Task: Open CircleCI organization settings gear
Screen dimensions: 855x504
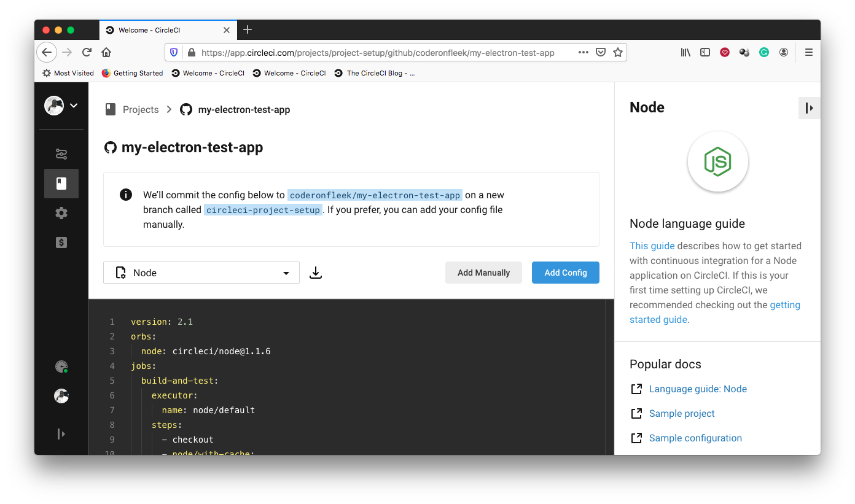Action: point(61,213)
